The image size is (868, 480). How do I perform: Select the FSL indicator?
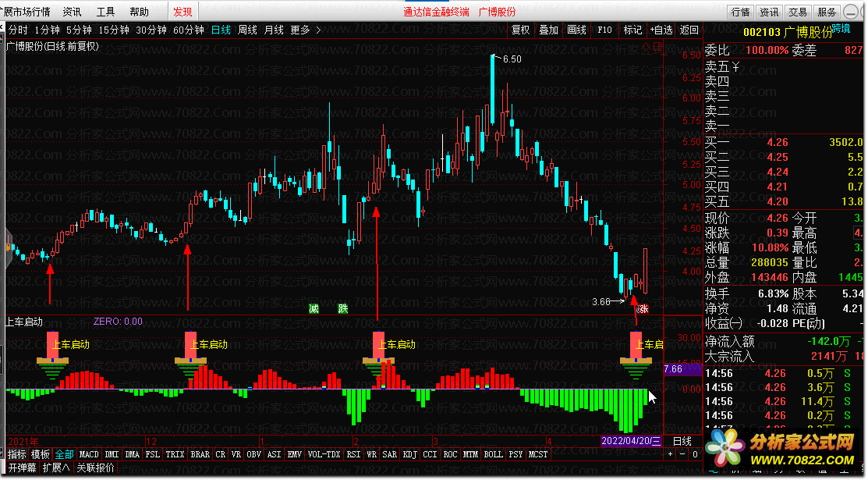[x=153, y=454]
